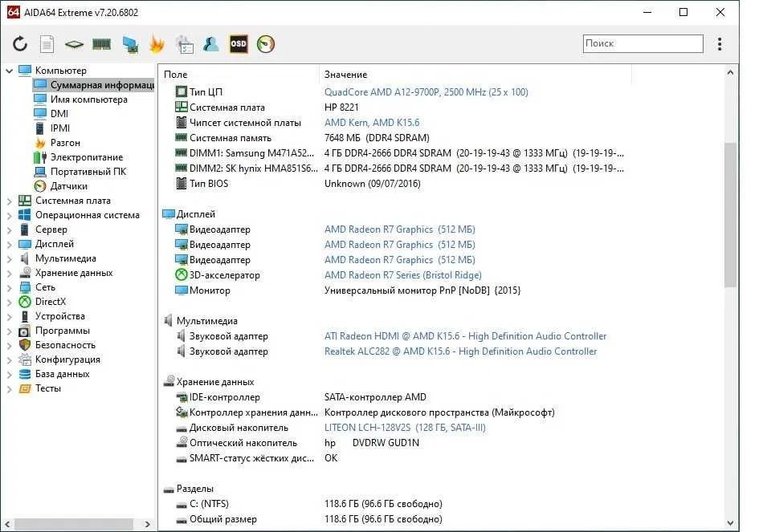Click the tree pane right scroll arrow
This screenshot has width=771, height=532.
tap(147, 524)
